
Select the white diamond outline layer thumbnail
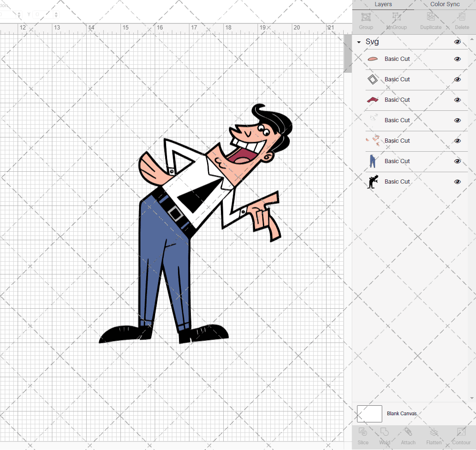click(373, 79)
